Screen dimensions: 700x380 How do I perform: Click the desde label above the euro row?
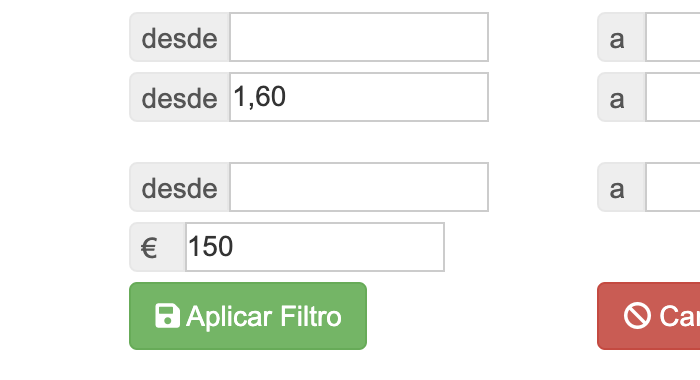coord(179,187)
